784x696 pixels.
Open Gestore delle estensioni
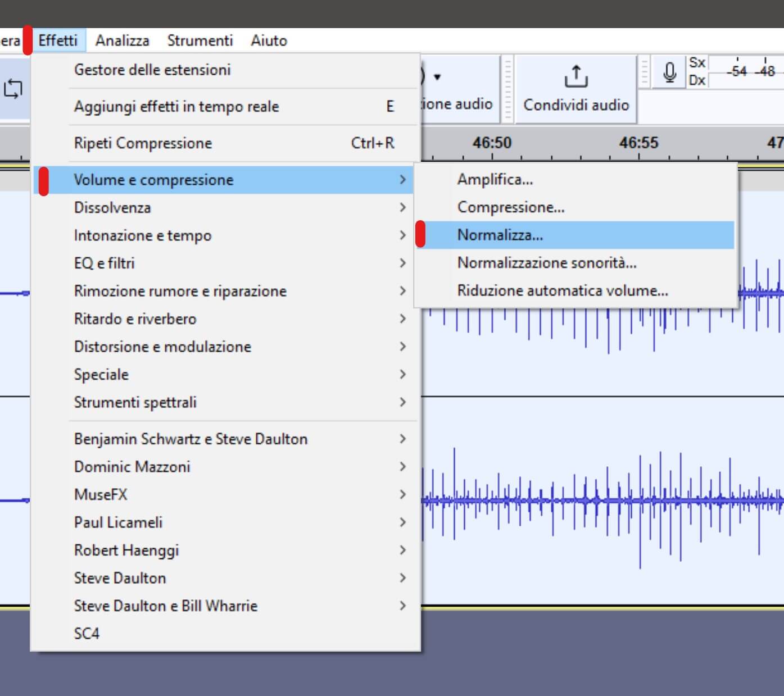(x=152, y=70)
